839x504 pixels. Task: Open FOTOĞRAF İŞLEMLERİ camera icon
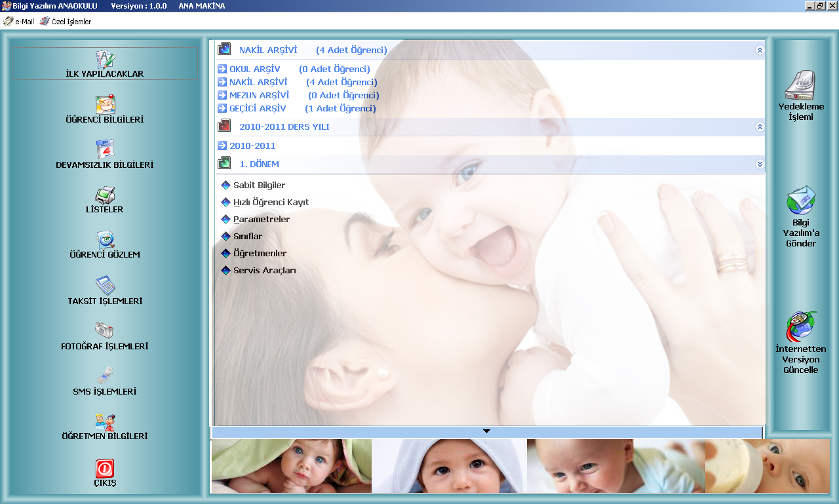[105, 330]
